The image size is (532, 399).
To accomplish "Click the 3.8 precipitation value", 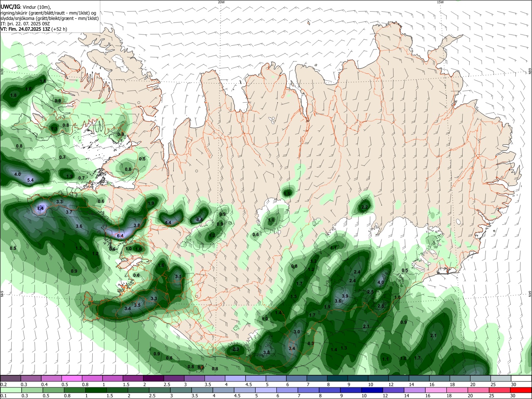I will 136,225.
